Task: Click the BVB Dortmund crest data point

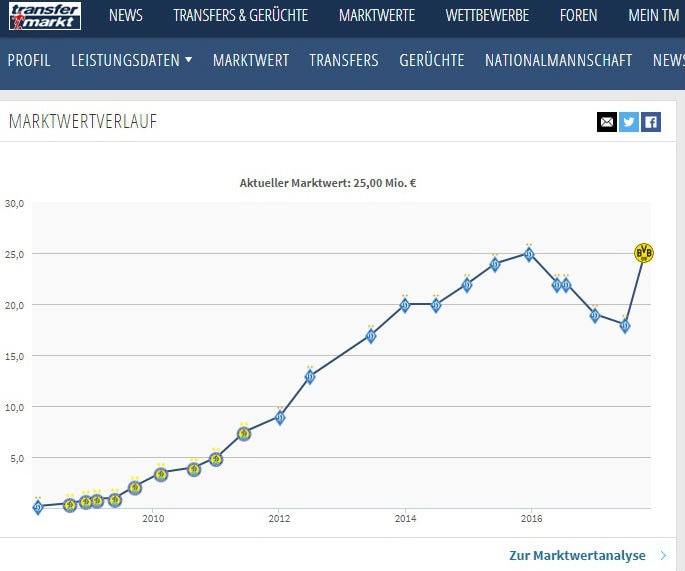Action: coord(644,253)
